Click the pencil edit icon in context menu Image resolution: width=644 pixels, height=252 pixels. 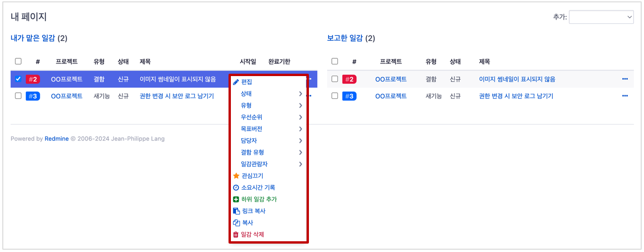tap(236, 82)
